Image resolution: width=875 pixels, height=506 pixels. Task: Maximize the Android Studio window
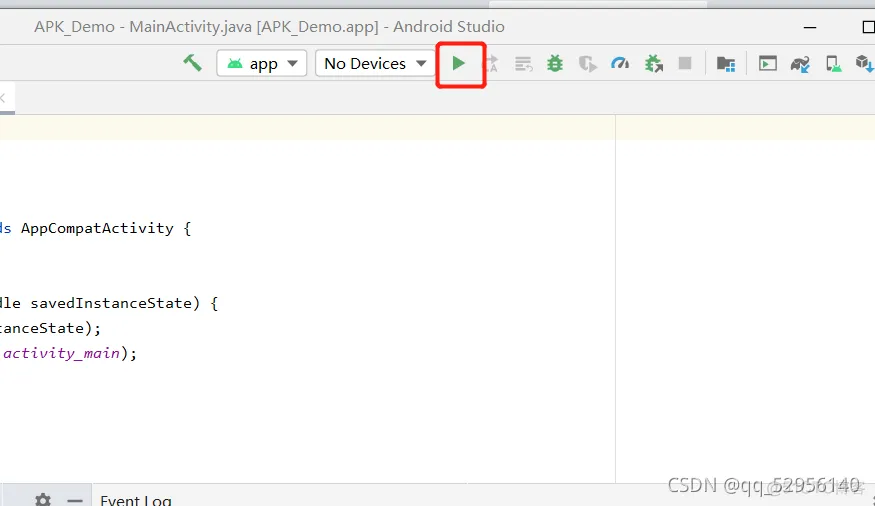pos(868,27)
